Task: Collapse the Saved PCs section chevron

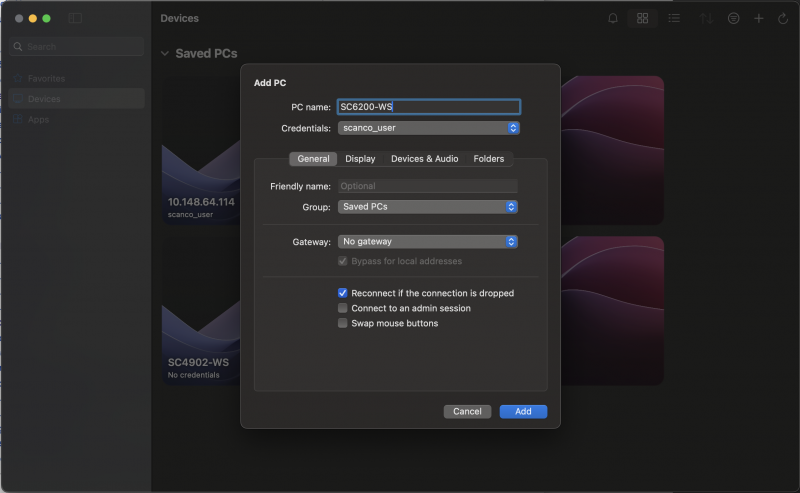Action: 165,53
